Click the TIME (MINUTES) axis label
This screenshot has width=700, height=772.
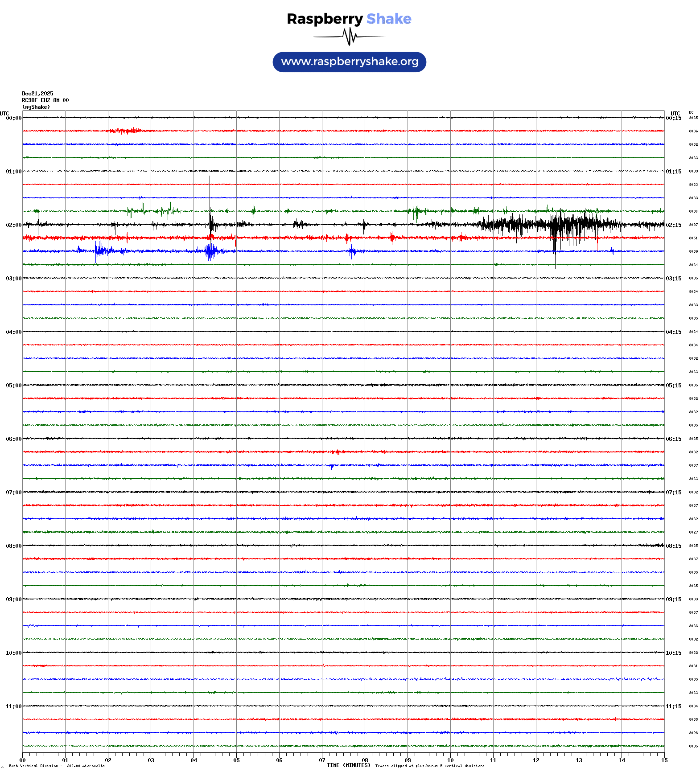tap(348, 765)
